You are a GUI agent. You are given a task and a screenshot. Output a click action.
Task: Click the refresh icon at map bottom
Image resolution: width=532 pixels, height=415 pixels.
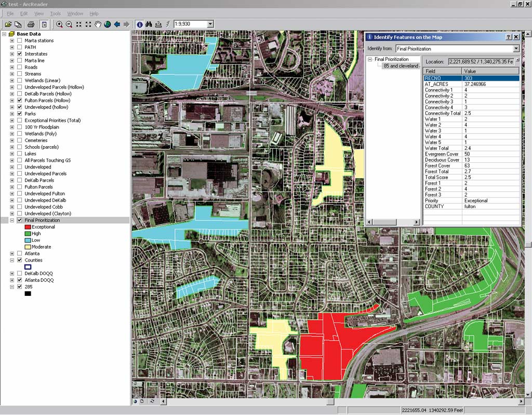[152, 401]
